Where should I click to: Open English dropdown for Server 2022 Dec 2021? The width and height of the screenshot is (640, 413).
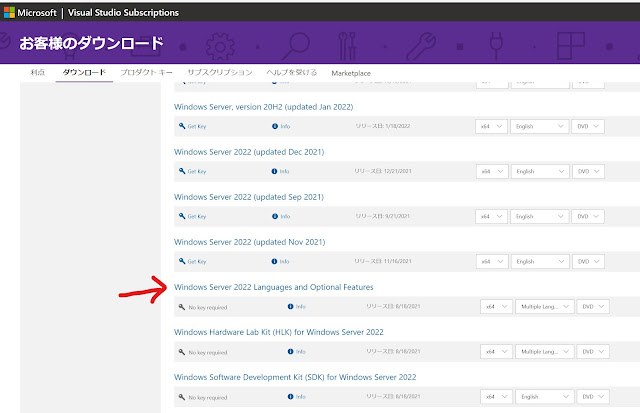540,171
